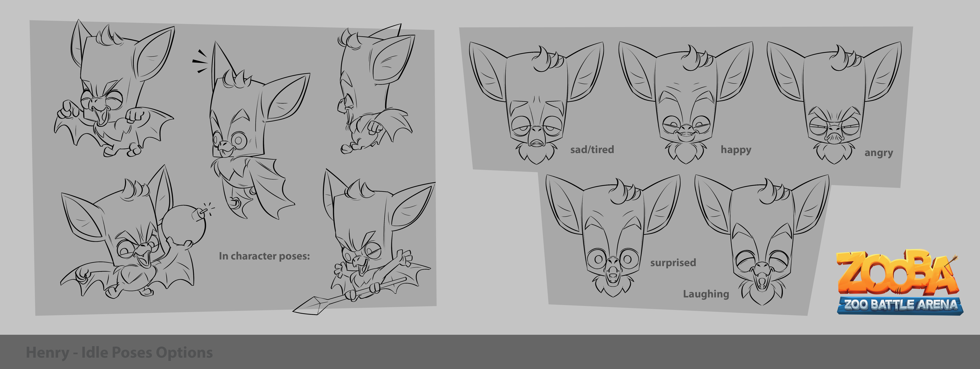Click the 'happy' caption text

pos(736,150)
